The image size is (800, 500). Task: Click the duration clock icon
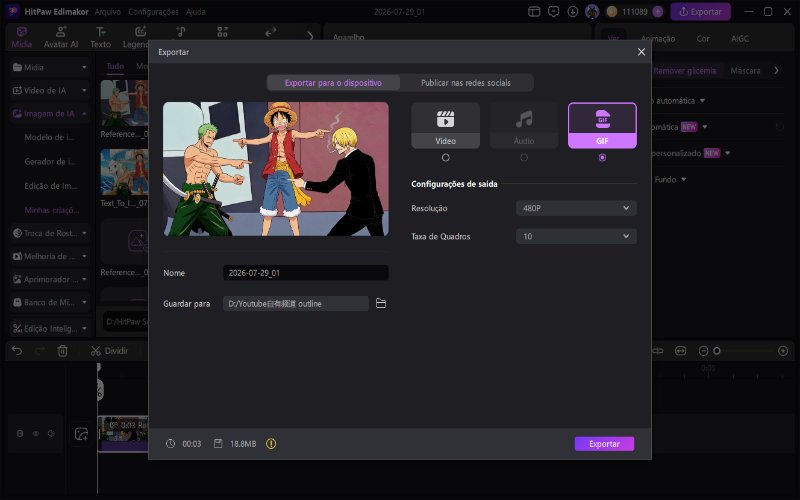click(170, 444)
